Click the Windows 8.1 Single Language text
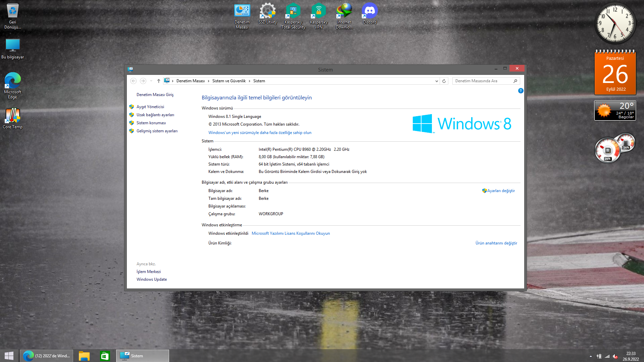The width and height of the screenshot is (644, 362). [235, 117]
